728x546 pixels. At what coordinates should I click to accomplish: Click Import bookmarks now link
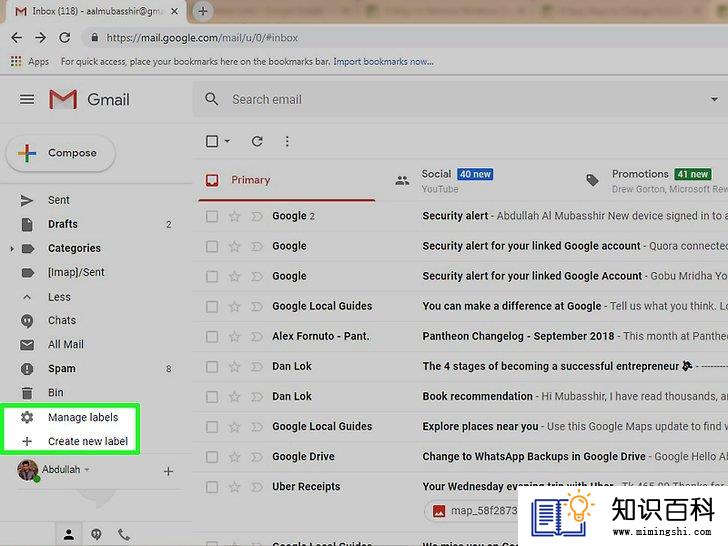(384, 61)
